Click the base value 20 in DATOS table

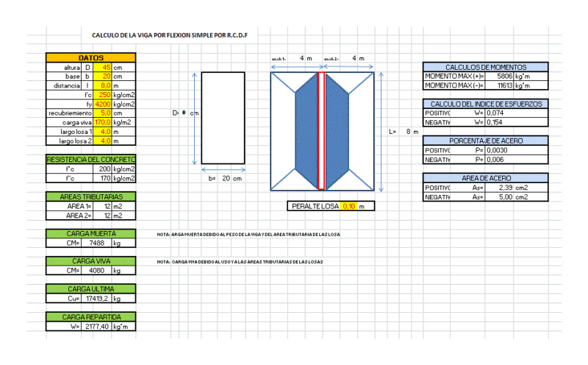point(102,77)
